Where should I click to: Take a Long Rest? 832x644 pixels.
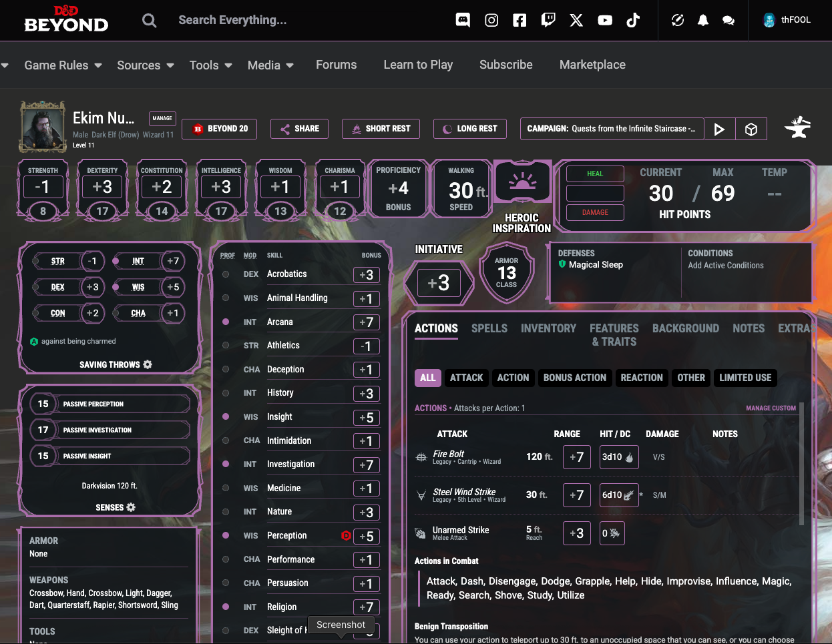click(x=470, y=129)
